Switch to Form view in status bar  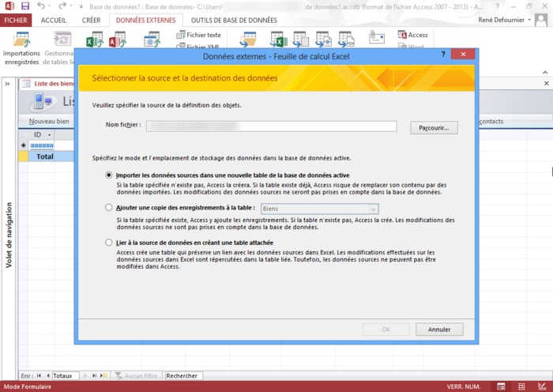pyautogui.click(x=501, y=386)
